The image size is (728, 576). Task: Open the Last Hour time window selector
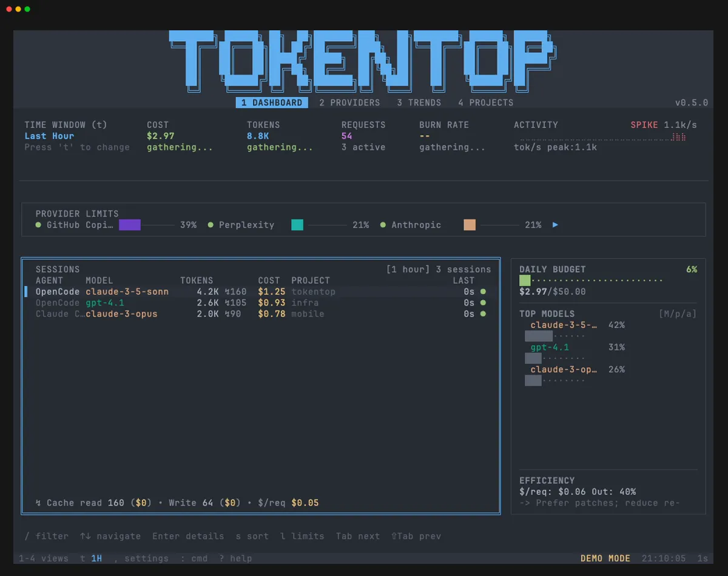(49, 136)
